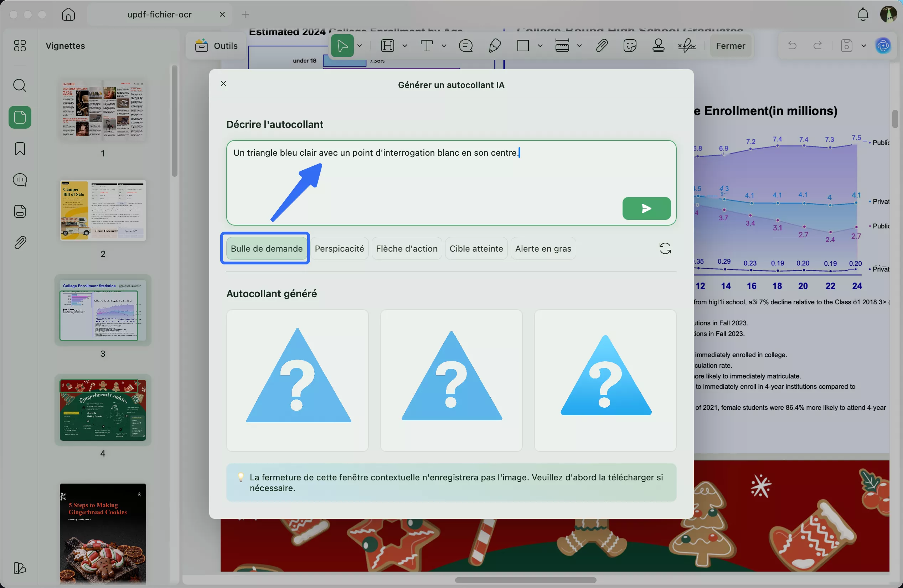Select the Flèche d'action prompt chip

tap(406, 248)
